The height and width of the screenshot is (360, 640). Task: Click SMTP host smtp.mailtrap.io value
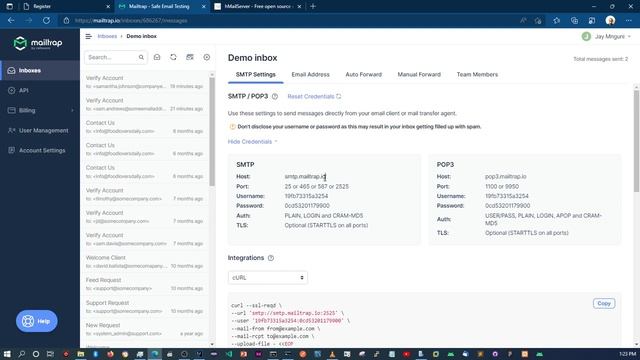click(x=305, y=177)
